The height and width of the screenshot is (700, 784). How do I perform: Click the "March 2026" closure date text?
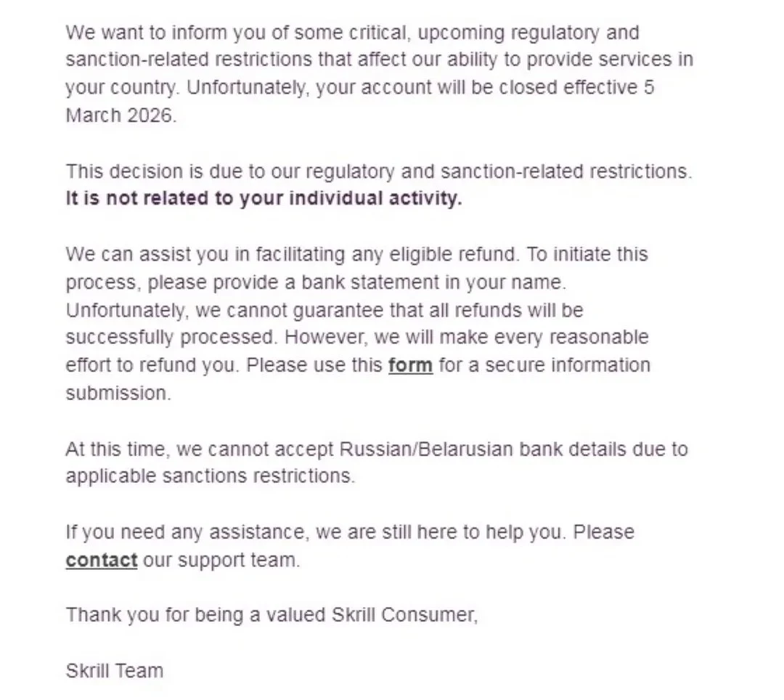click(x=120, y=115)
